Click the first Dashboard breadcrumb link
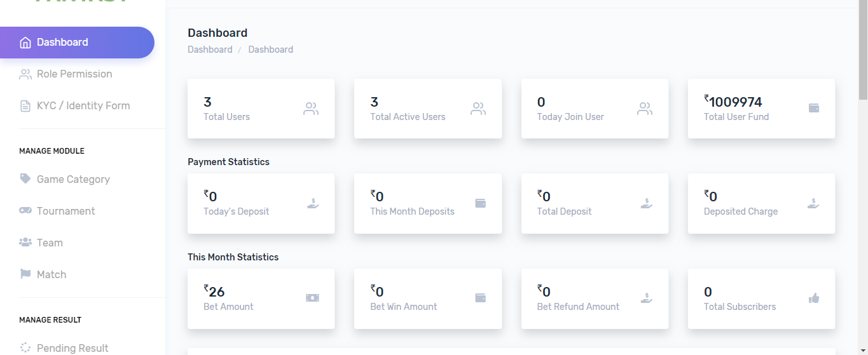Image resolution: width=868 pixels, height=355 pixels. point(210,50)
